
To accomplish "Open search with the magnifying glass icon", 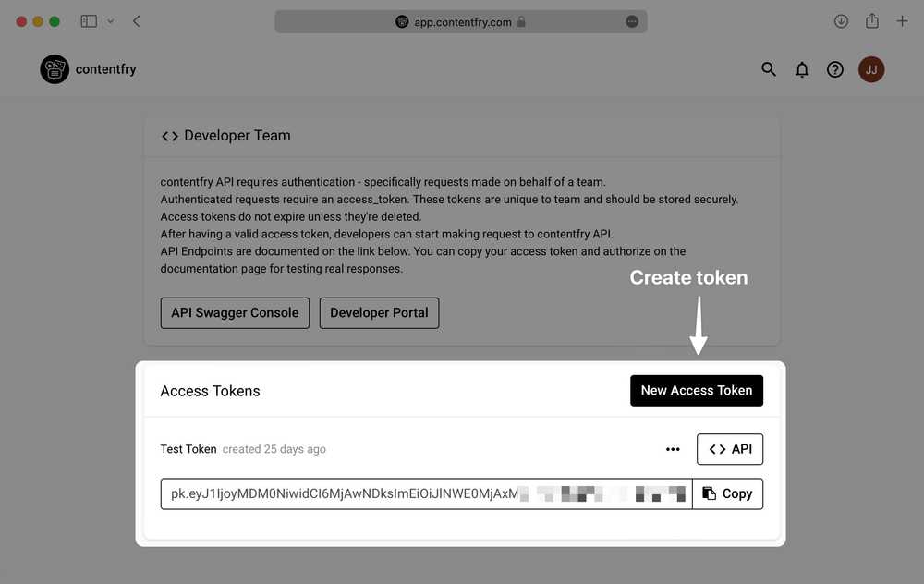I will [x=768, y=68].
